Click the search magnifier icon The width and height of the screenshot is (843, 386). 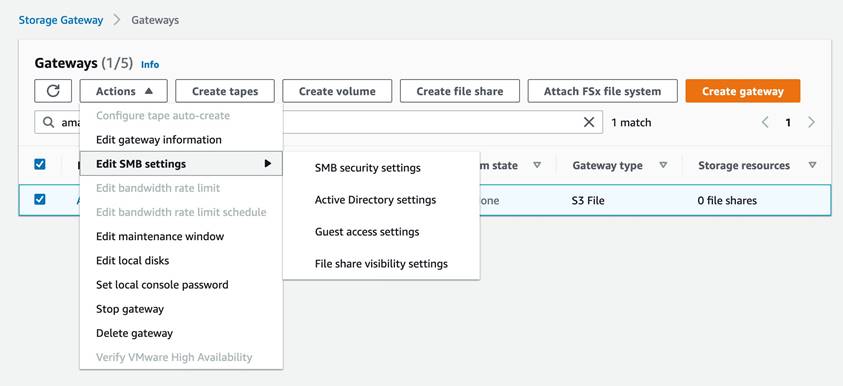tap(48, 123)
